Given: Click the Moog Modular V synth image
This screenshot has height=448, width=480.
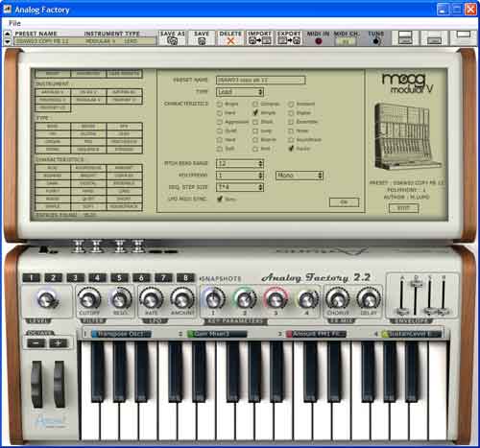Looking at the screenshot, I should [x=407, y=136].
